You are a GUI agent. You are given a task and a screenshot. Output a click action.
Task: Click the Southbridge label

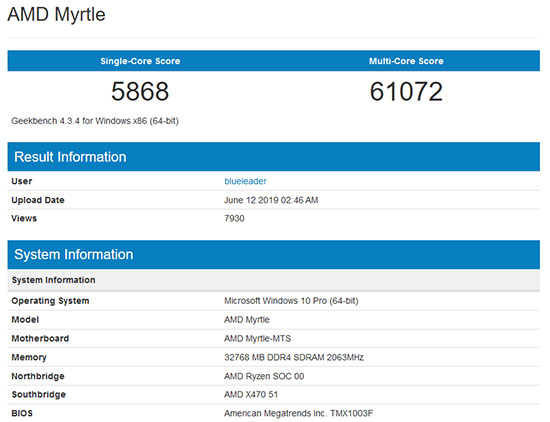39,395
